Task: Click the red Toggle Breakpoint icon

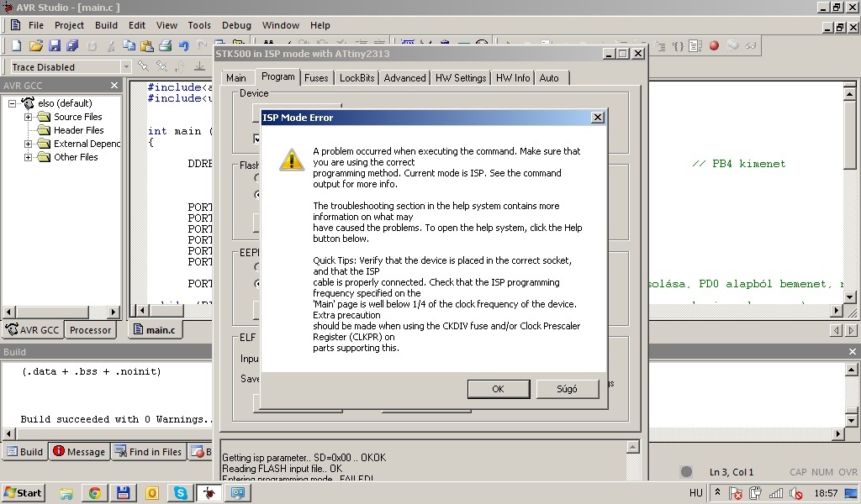Action: tap(714, 45)
